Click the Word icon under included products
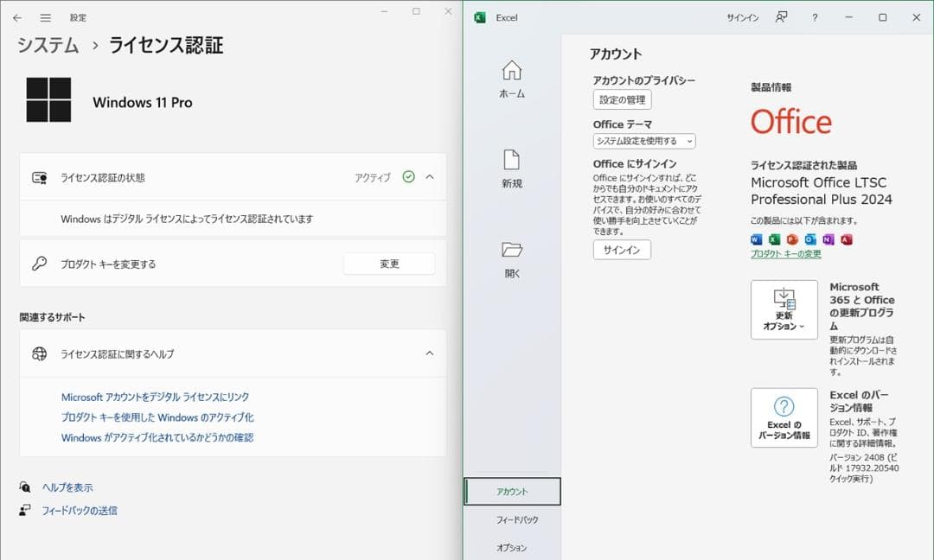The width and height of the screenshot is (934, 560). pos(756,239)
